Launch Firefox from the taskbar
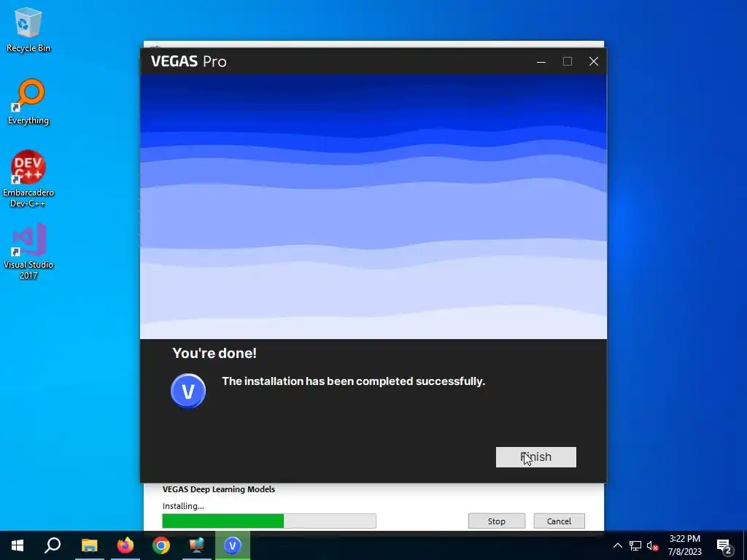 coord(125,545)
